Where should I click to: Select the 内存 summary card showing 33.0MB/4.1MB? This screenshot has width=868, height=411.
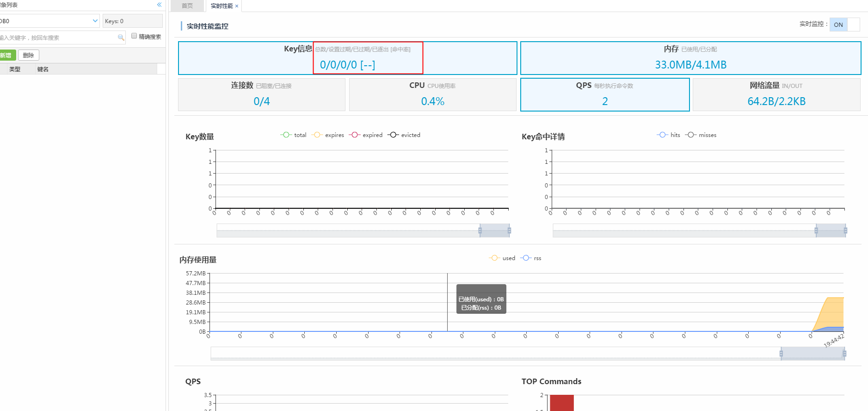690,58
